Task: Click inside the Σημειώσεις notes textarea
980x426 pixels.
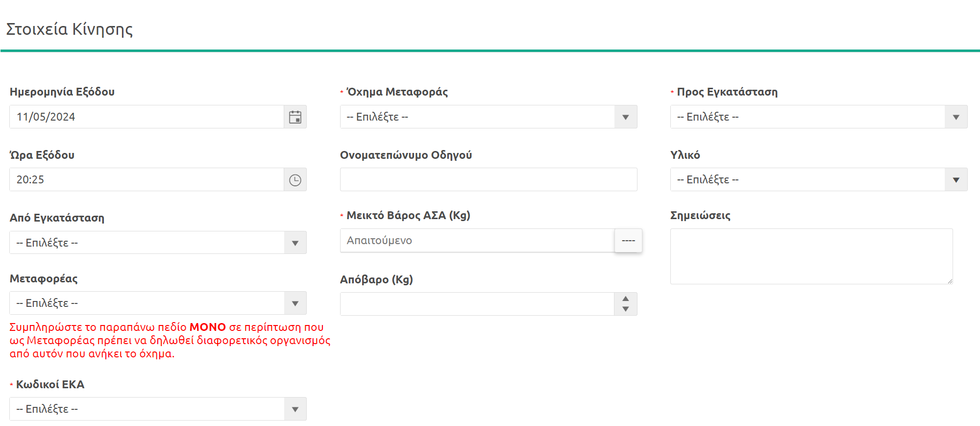Action: (x=811, y=256)
